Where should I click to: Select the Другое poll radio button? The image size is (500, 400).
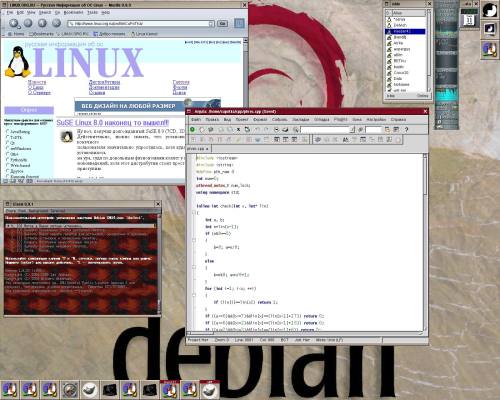click(x=7, y=171)
